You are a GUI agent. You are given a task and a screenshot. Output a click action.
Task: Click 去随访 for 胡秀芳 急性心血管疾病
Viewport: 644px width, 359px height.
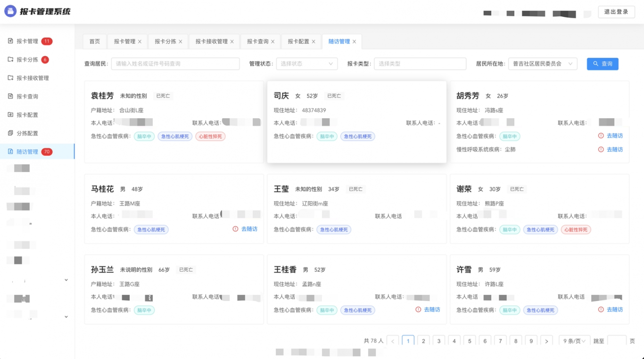(615, 136)
